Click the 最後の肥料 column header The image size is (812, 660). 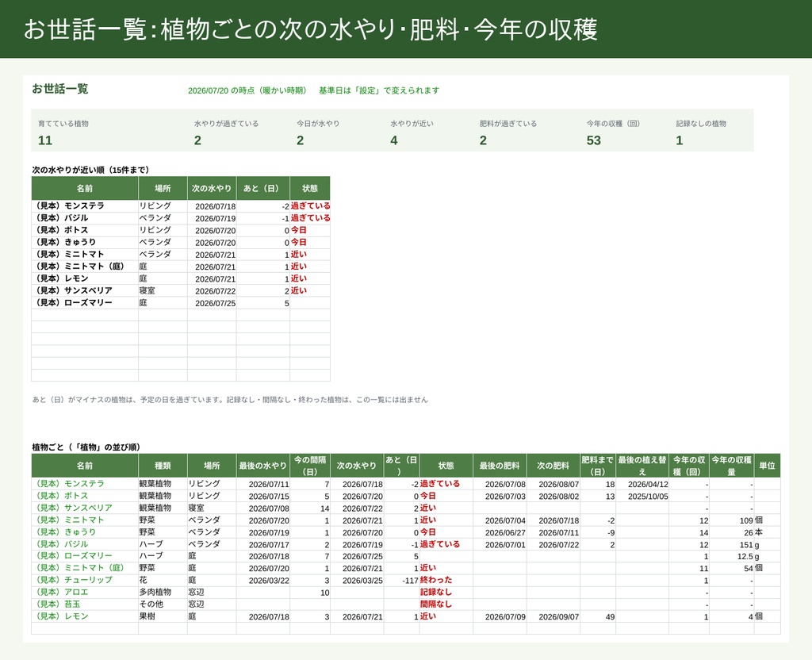click(500, 466)
